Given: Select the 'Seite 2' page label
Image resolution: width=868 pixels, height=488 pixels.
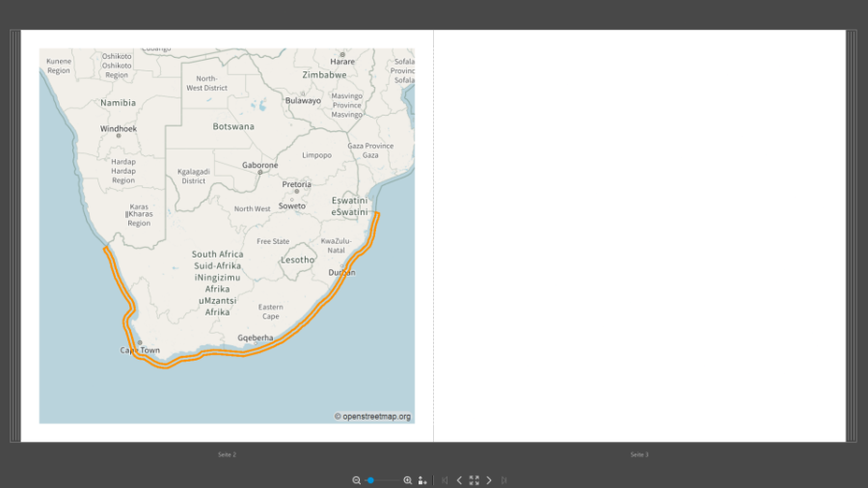Looking at the screenshot, I should [x=227, y=454].
